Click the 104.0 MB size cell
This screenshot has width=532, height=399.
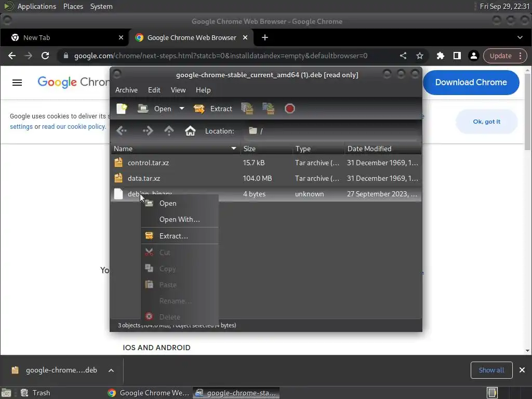click(x=257, y=179)
